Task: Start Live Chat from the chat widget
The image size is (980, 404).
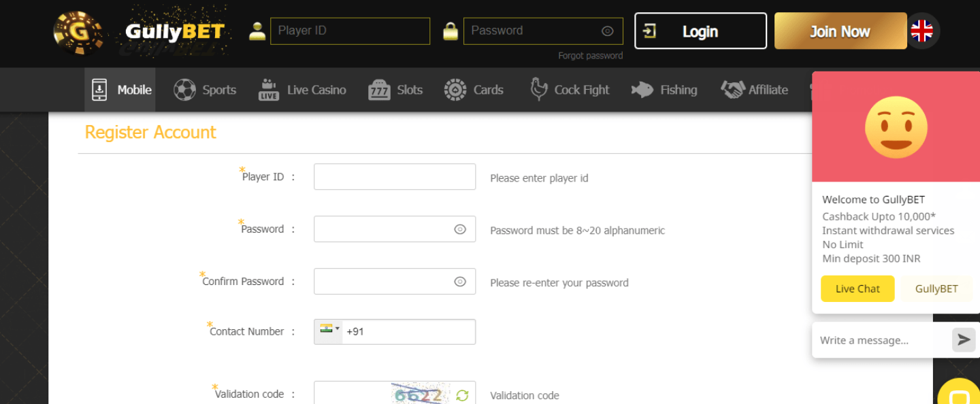Action: tap(857, 288)
